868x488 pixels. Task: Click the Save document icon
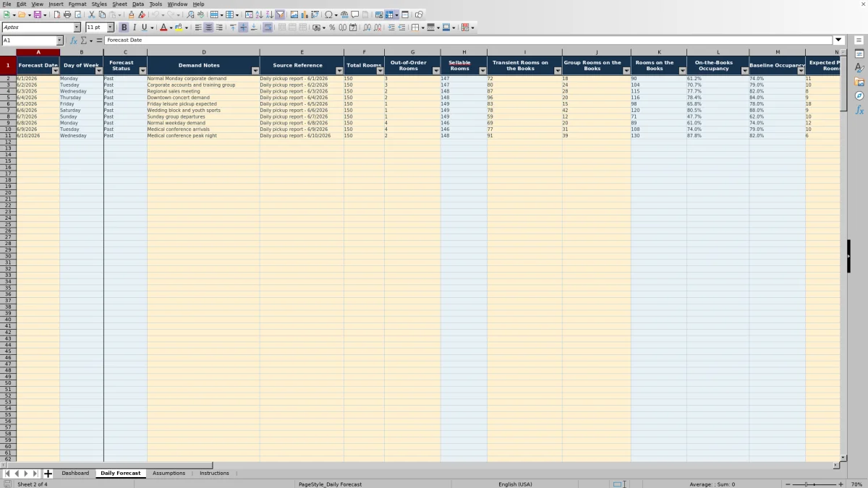click(36, 14)
